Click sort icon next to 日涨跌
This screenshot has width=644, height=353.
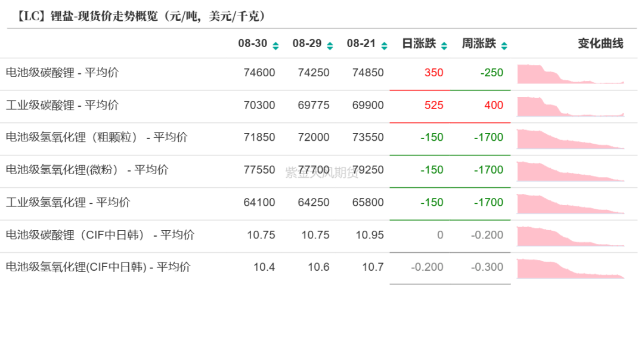(444, 45)
